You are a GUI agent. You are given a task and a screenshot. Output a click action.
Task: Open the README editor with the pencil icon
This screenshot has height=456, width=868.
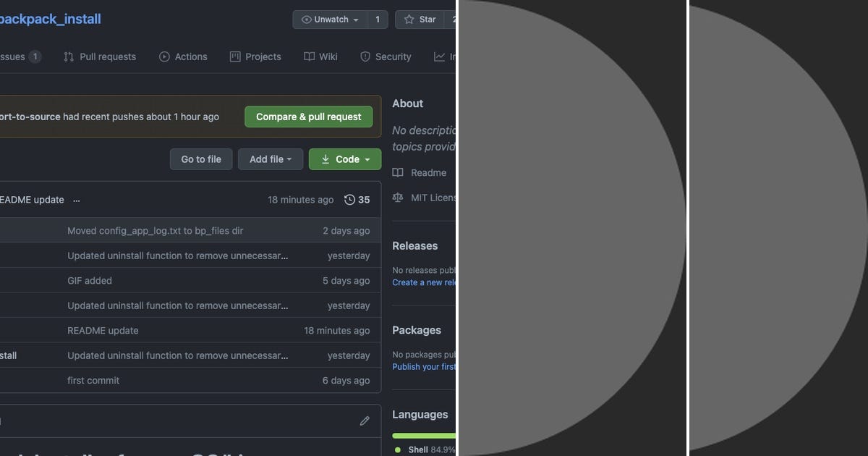pyautogui.click(x=365, y=421)
